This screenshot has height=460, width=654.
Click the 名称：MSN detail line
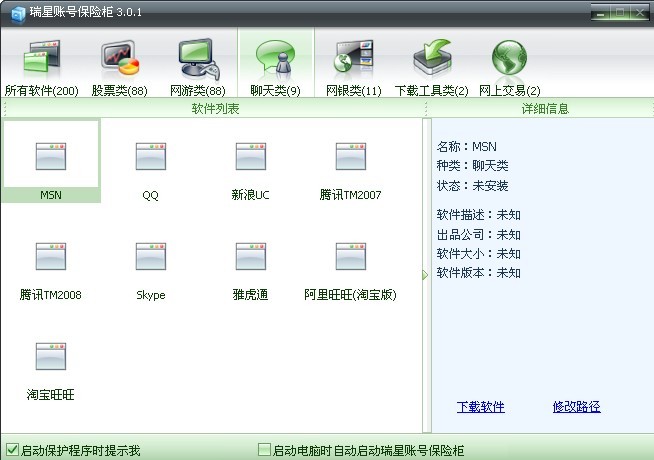(466, 147)
